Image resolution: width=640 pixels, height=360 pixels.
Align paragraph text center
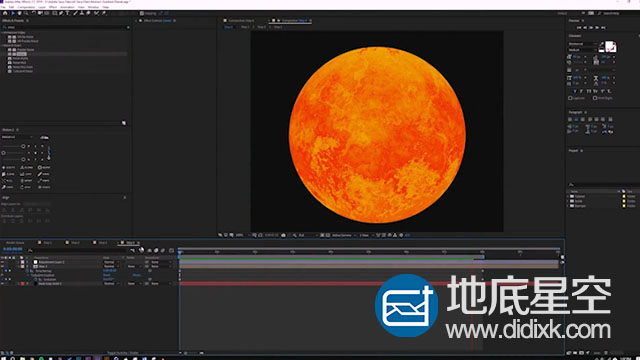point(576,119)
